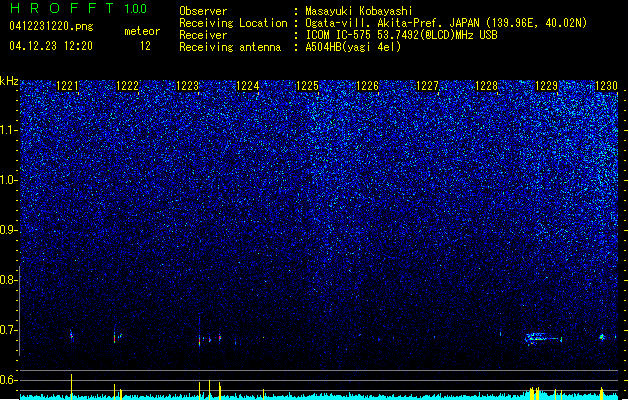This screenshot has width=629, height=400.
Task: Select the filename 0412231220.png
Action: (x=51, y=26)
